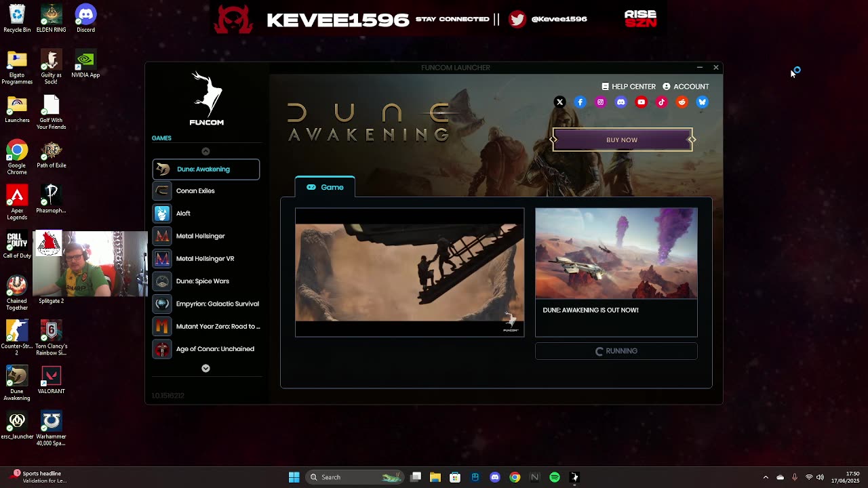Screen dimensions: 868x488
Task: Open Task View on the taskbar
Action: [x=416, y=477]
